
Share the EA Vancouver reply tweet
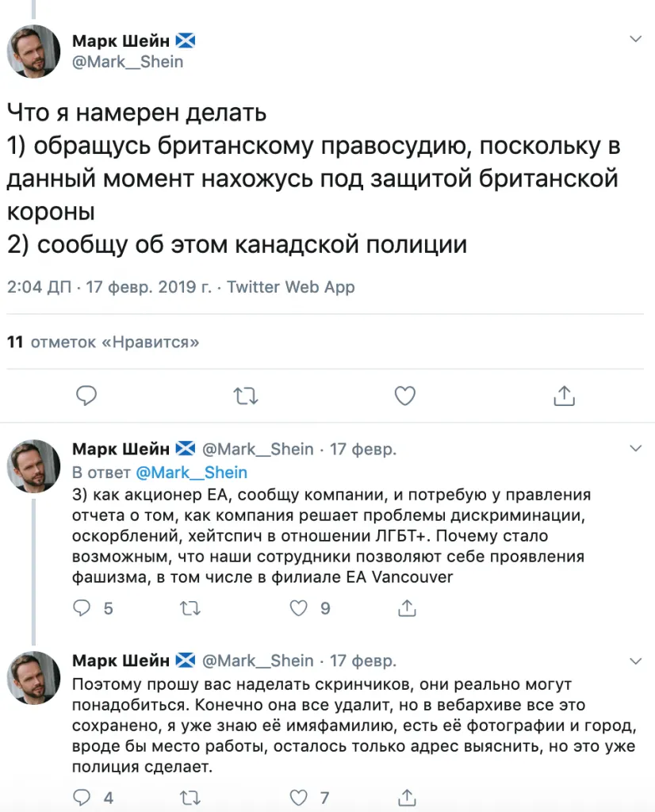pos(408,608)
